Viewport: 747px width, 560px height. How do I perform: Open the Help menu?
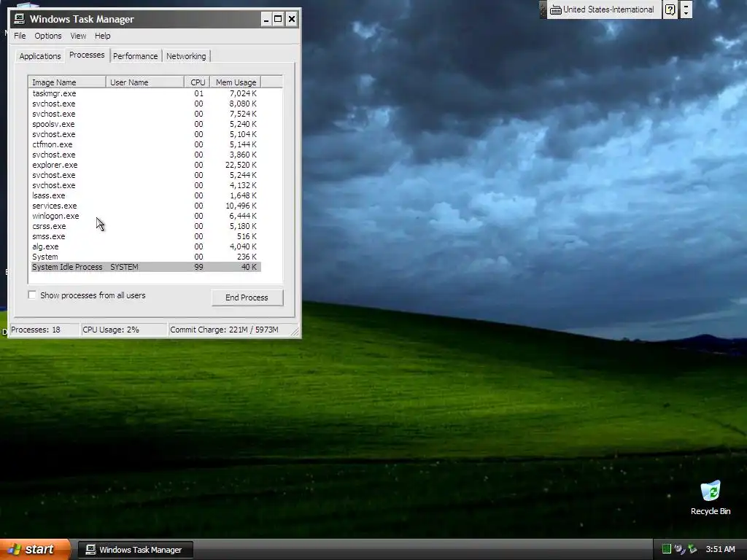(x=102, y=36)
